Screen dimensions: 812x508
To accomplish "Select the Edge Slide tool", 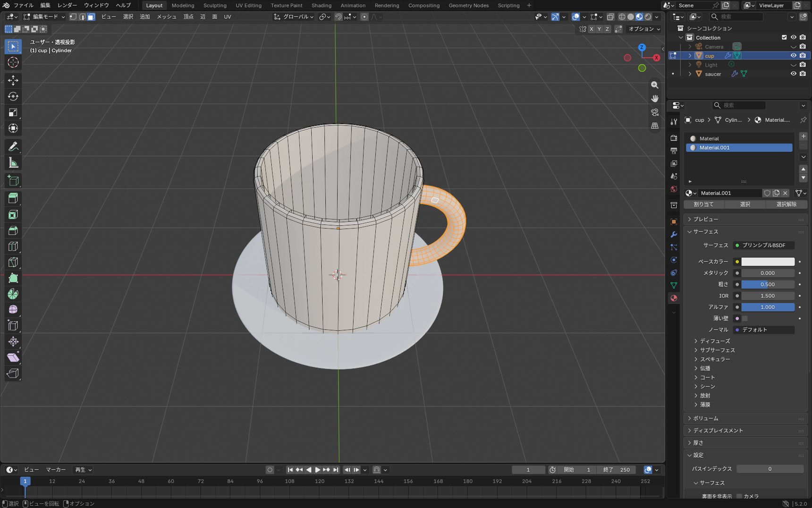I will (13, 325).
